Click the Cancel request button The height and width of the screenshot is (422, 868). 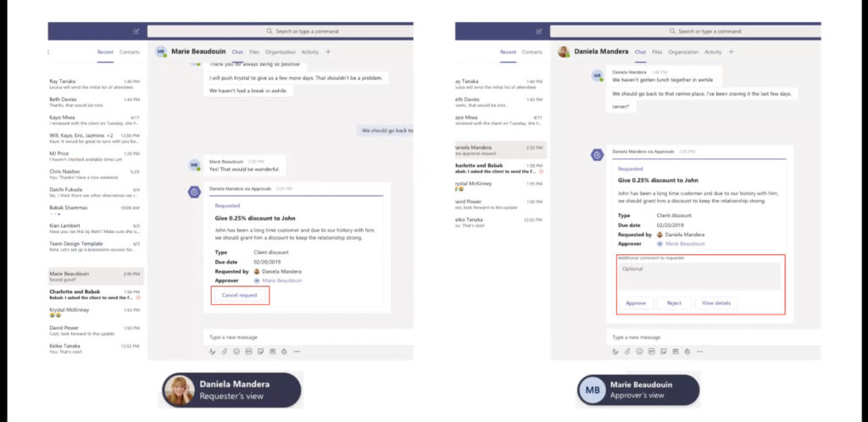tap(240, 295)
